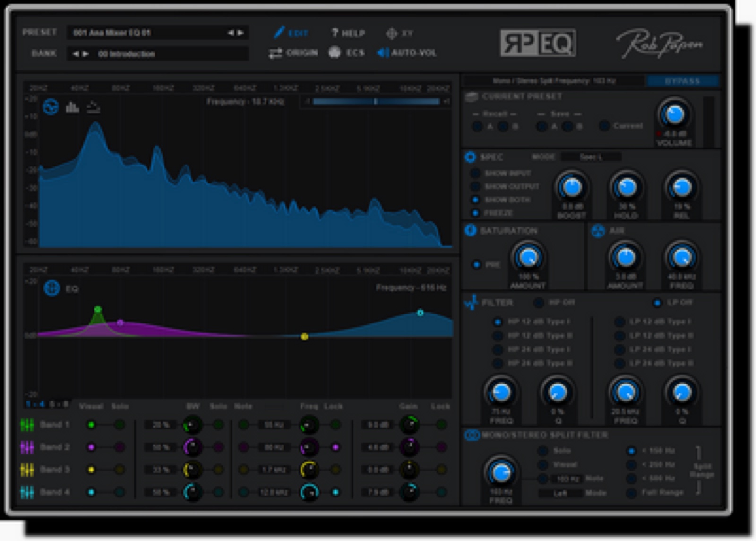Open the preset name dropdown
This screenshot has height=541, width=756.
point(158,33)
